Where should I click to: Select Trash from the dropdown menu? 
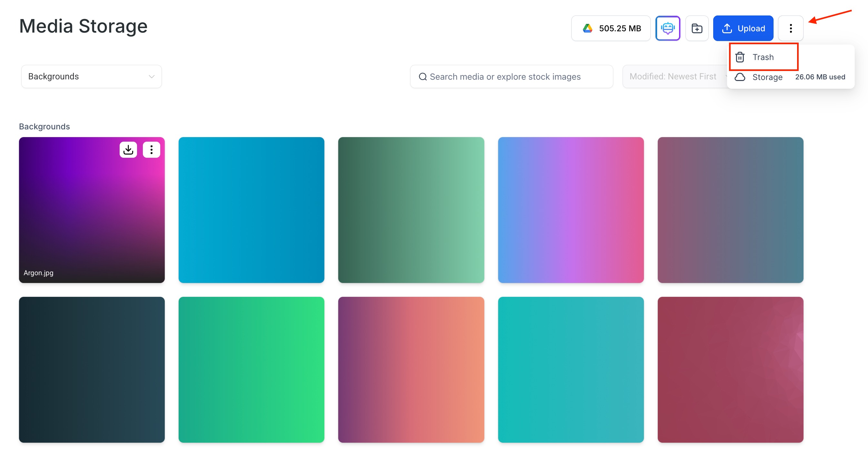763,57
